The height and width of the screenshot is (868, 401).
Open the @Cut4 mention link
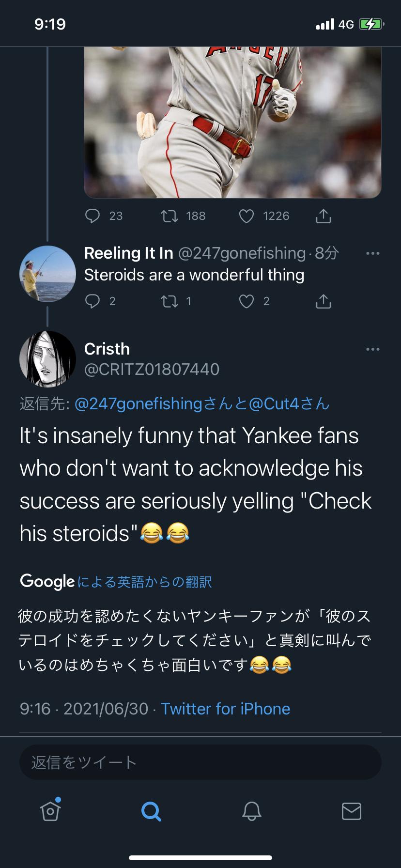(274, 403)
